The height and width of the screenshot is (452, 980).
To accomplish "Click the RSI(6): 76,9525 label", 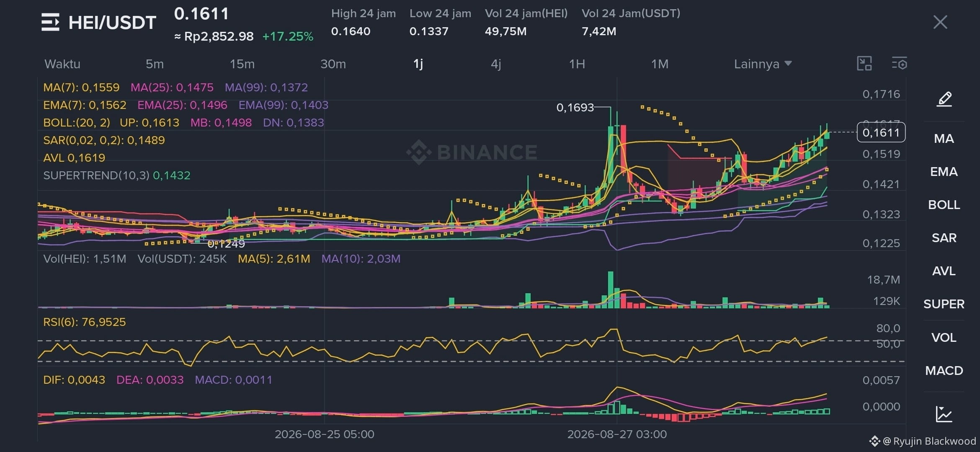I will point(85,322).
